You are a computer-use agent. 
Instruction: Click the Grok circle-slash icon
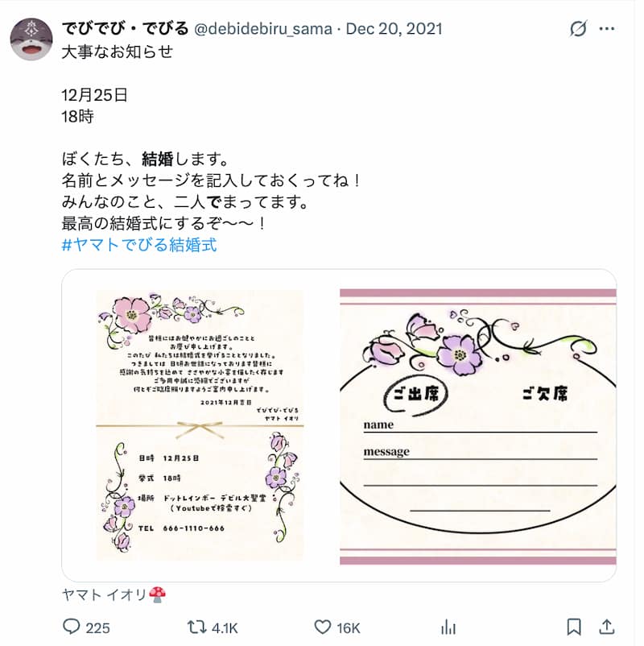point(579,29)
